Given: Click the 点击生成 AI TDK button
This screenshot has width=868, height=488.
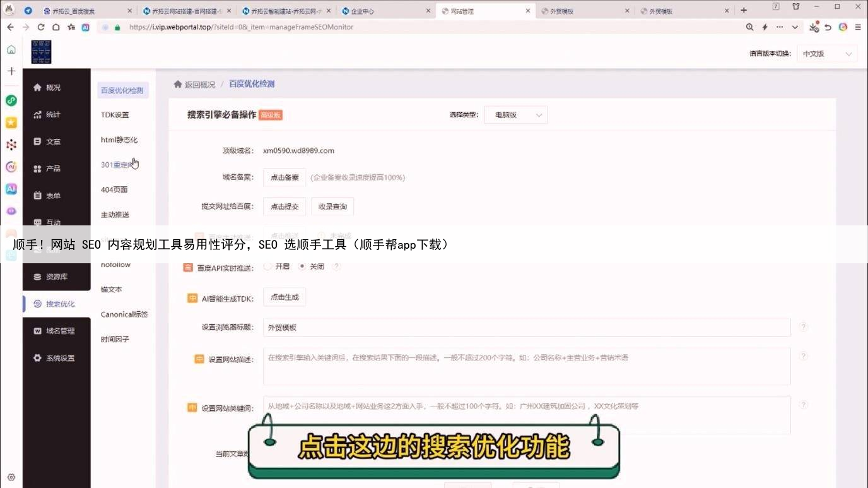Looking at the screenshot, I should point(284,297).
